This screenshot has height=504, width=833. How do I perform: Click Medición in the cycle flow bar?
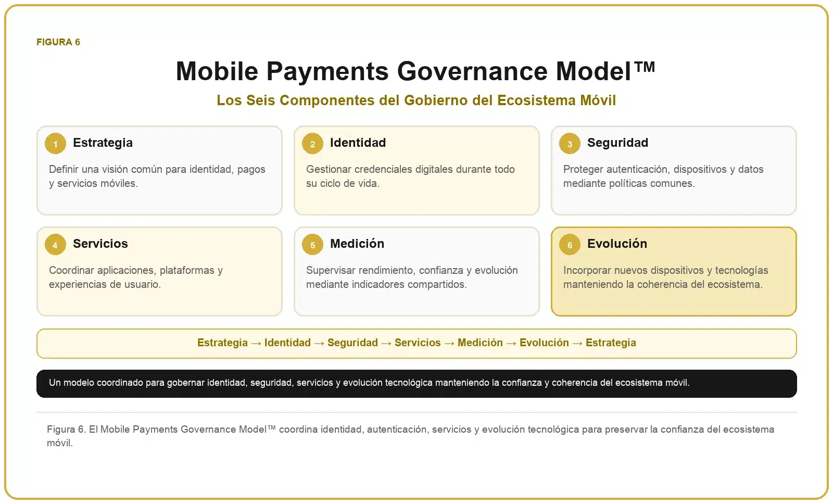480,343
